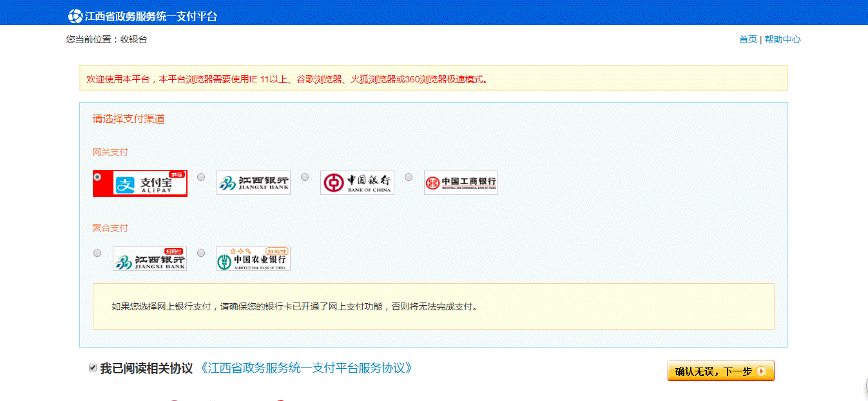
Task: Pick the ICBC 中国工商银行 logo
Action: 461,183
